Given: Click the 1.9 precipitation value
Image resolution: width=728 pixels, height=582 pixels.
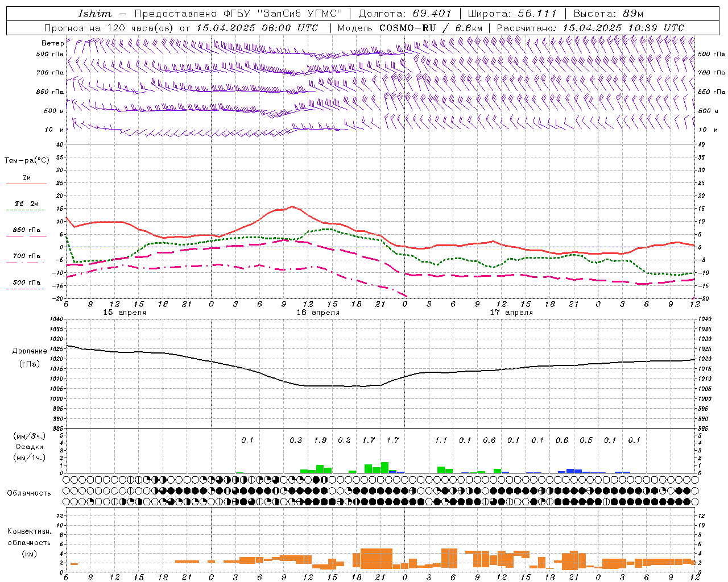Looking at the screenshot, I should click(x=320, y=440).
